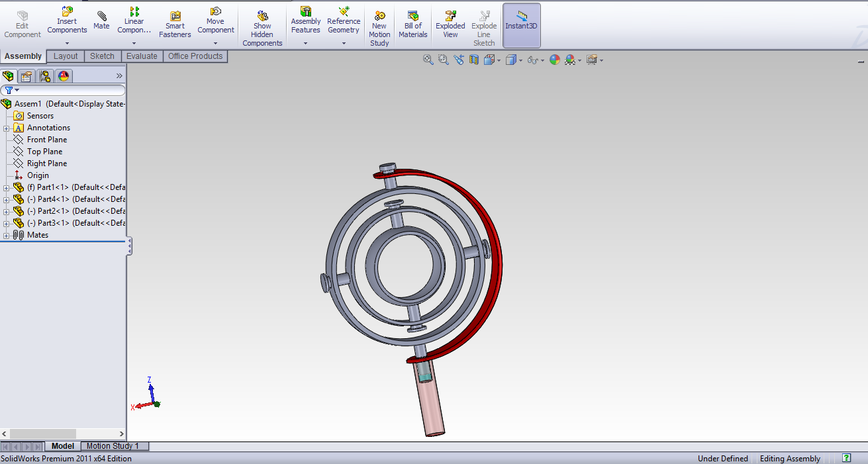This screenshot has height=464, width=868.
Task: Open the Smart Fasteners tool
Action: [x=175, y=24]
